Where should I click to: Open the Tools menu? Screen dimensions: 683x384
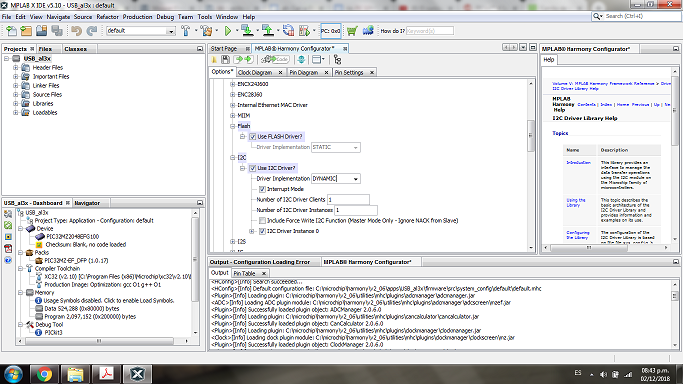pos(205,17)
